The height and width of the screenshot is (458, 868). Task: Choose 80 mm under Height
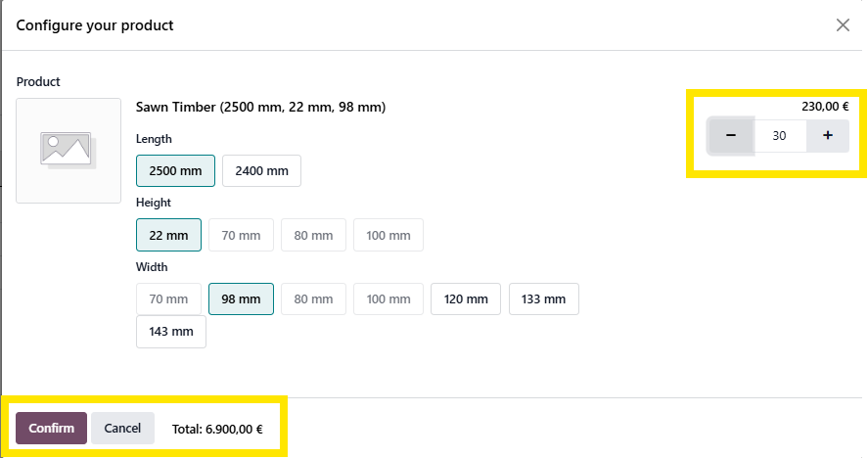[x=313, y=235]
